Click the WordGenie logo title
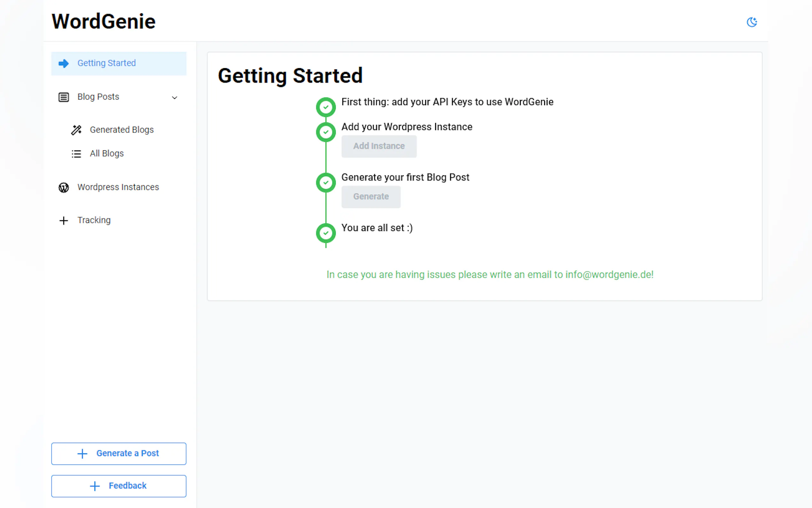812x508 pixels. click(103, 22)
